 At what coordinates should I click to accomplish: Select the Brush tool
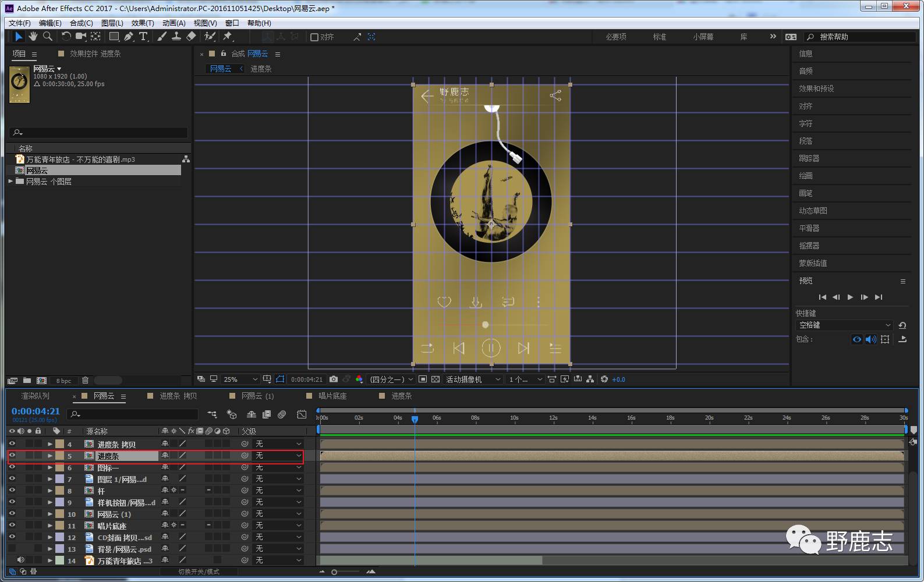(x=162, y=37)
